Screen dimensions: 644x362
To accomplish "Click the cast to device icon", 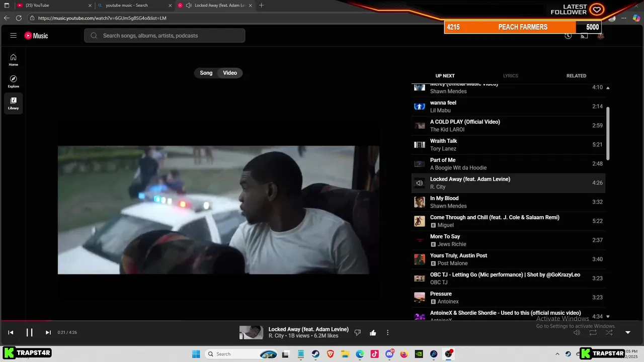I will tap(584, 36).
